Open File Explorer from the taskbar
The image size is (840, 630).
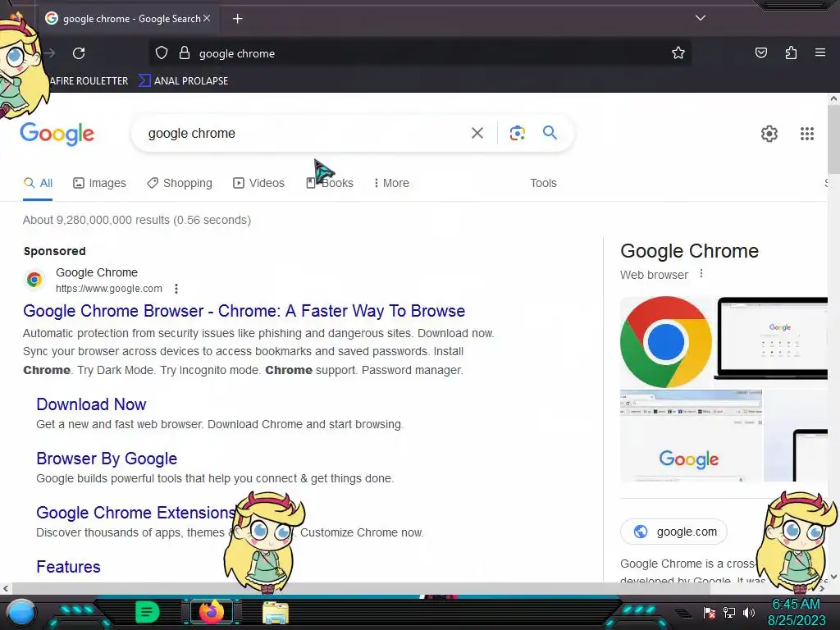[x=276, y=613]
